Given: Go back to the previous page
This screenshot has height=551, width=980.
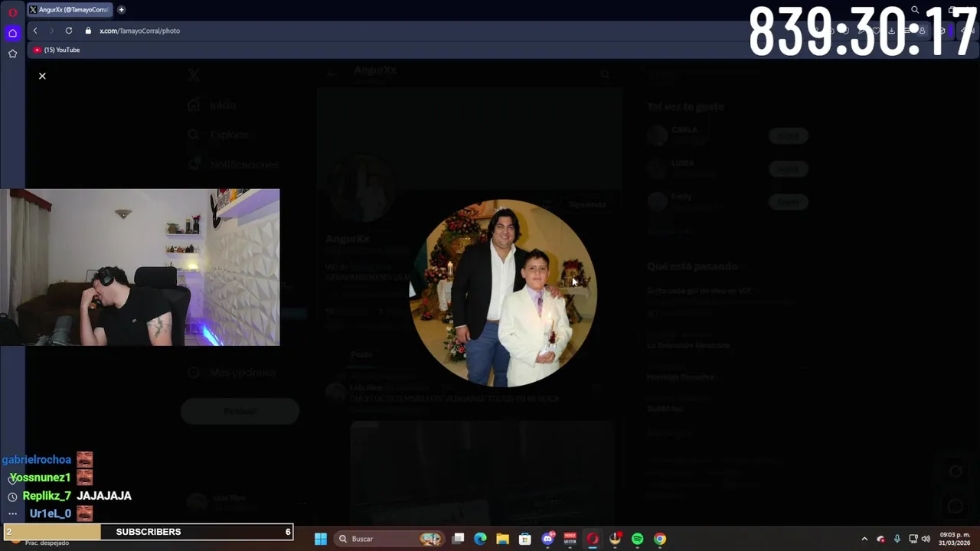Looking at the screenshot, I should tap(35, 31).
